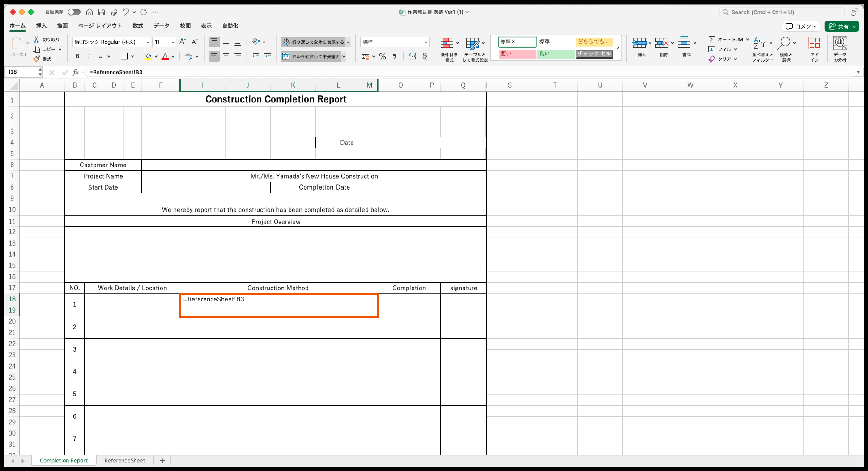Click the increase indent icon
This screenshot has width=868, height=471.
pos(268,56)
